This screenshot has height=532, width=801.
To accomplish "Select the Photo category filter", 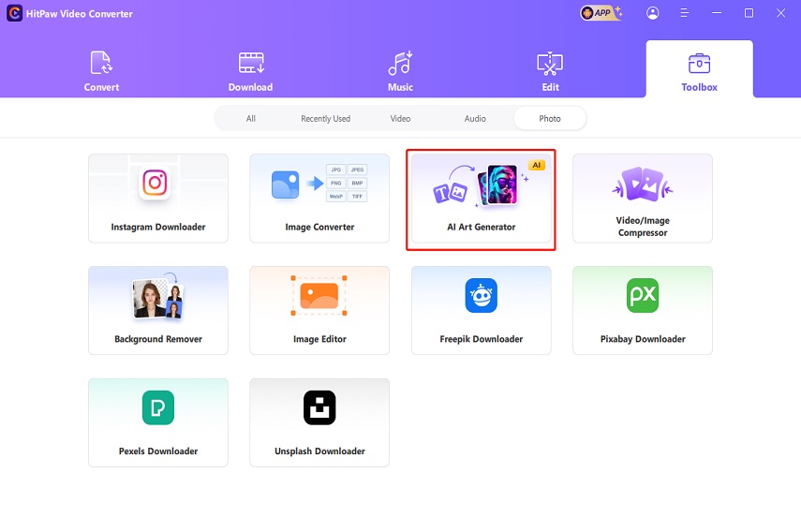I will pyautogui.click(x=550, y=118).
